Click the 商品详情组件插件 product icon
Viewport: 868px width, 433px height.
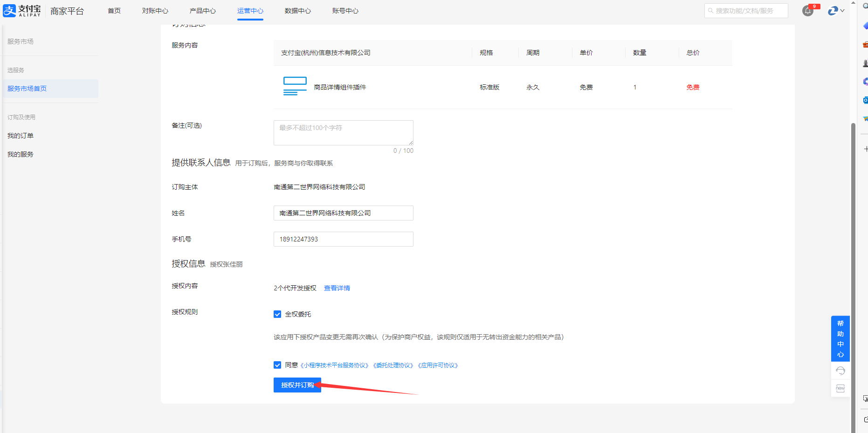[295, 87]
